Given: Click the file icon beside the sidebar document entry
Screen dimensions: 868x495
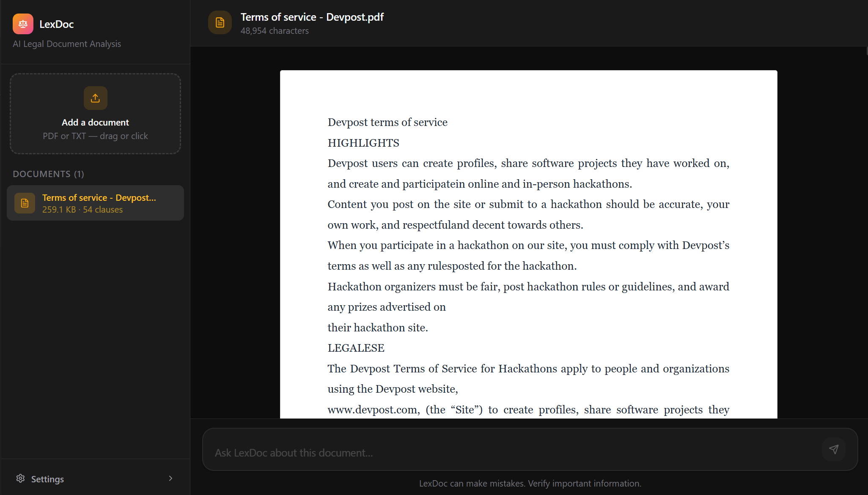Looking at the screenshot, I should click(25, 203).
